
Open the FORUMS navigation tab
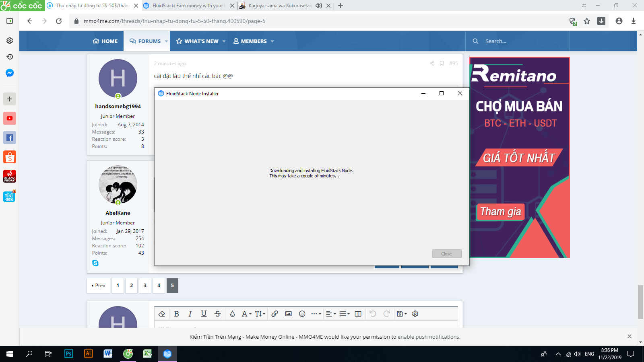[x=145, y=41]
